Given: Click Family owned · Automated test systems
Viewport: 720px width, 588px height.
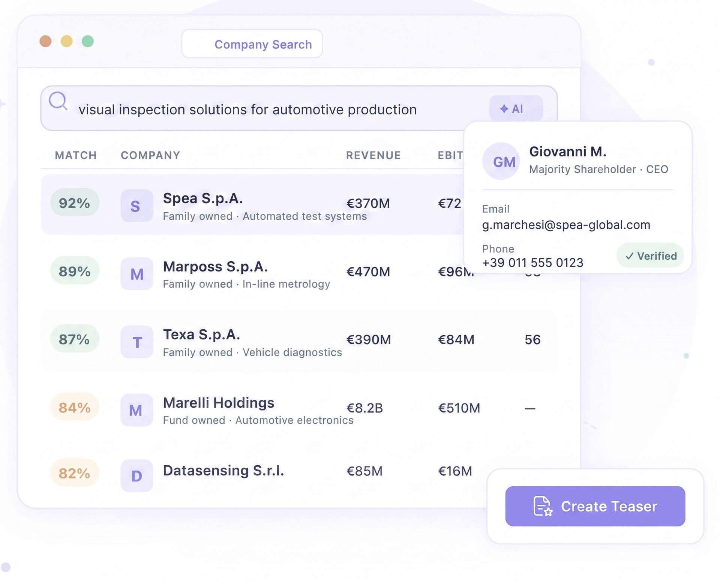Looking at the screenshot, I should tap(265, 216).
